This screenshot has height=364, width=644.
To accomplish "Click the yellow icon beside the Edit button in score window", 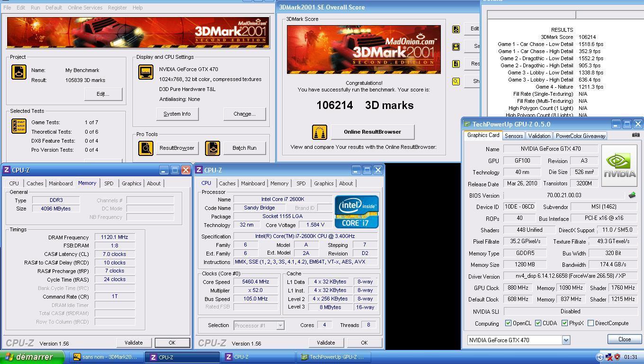I will (456, 29).
